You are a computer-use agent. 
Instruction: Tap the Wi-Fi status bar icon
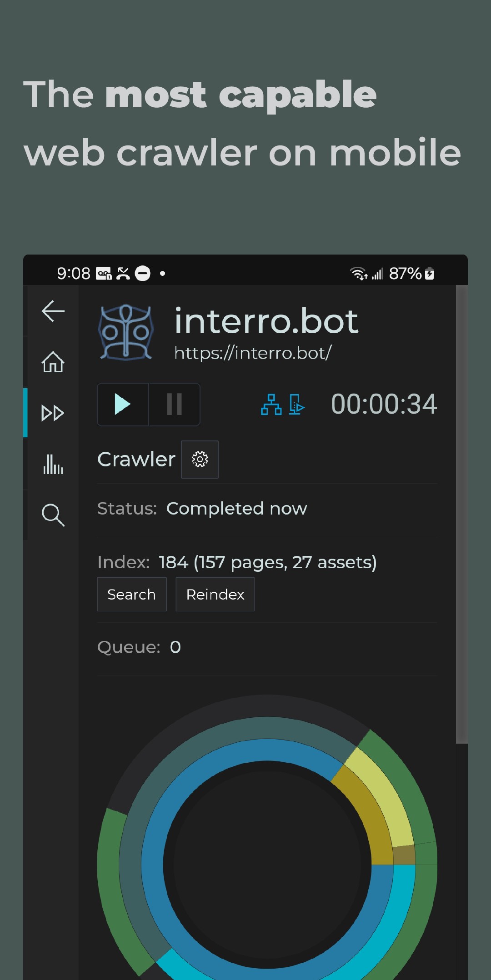coord(358,274)
